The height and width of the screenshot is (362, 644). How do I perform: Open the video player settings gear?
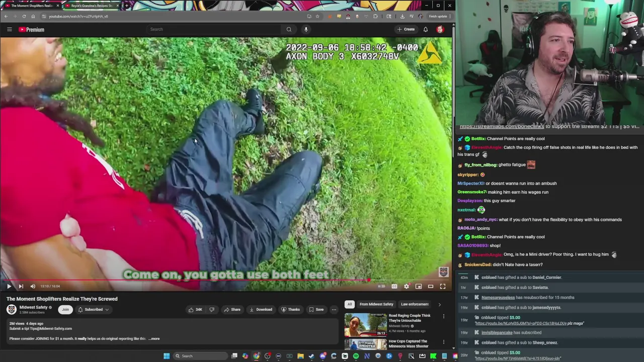[x=407, y=286]
